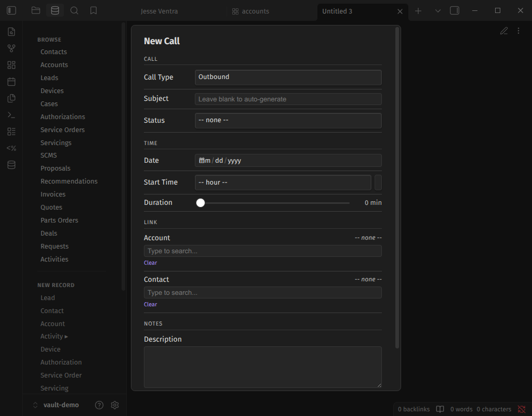Click the accounts tab grid icon
Screen dimensions: 532x416
point(235,11)
